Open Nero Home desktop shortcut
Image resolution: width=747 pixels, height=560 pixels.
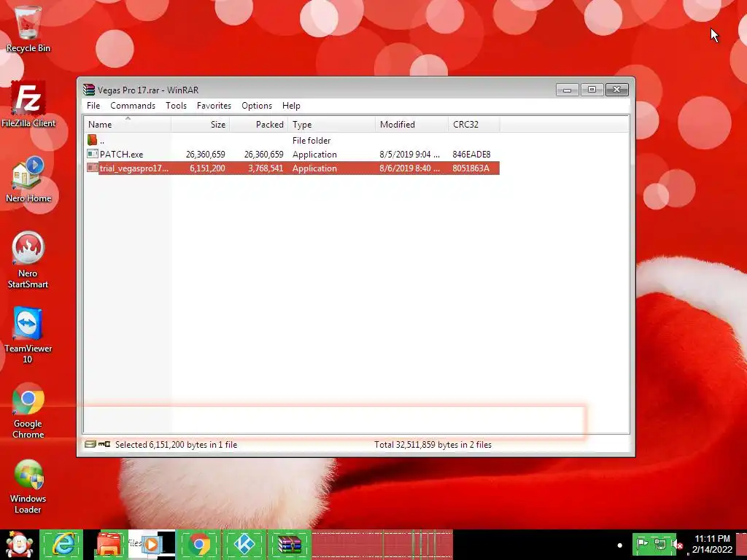[28, 179]
